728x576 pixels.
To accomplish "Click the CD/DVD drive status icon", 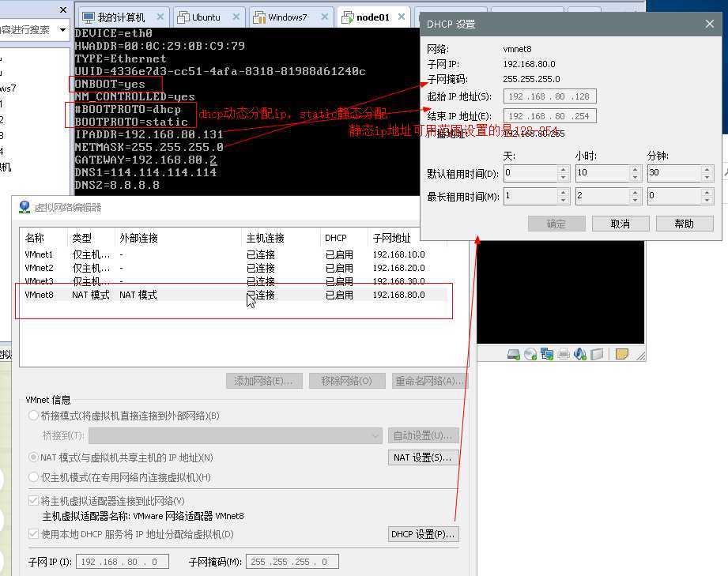I will pyautogui.click(x=530, y=355).
